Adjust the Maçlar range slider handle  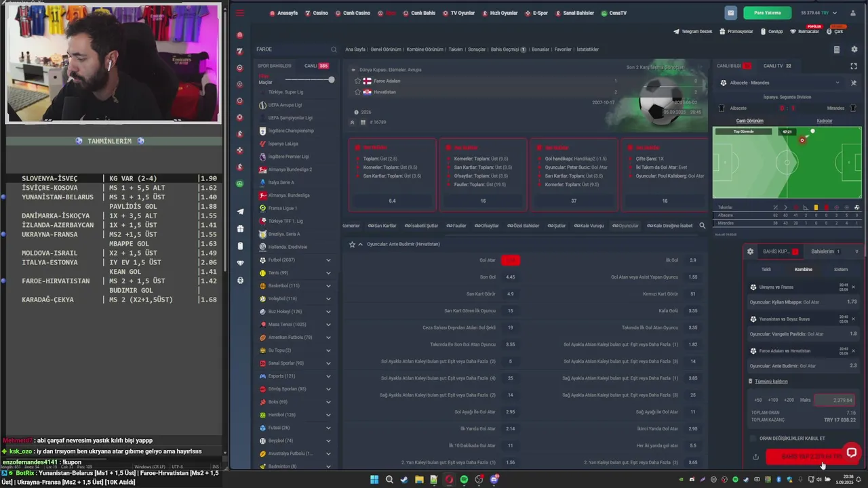pyautogui.click(x=331, y=80)
